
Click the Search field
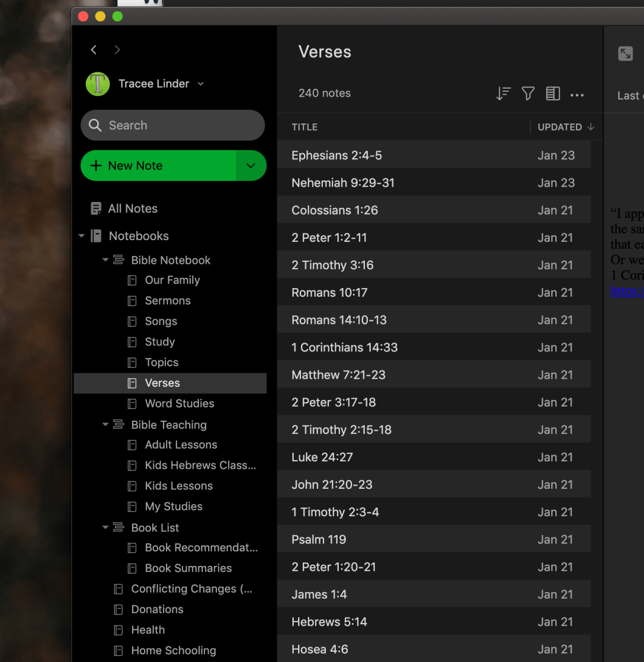173,125
